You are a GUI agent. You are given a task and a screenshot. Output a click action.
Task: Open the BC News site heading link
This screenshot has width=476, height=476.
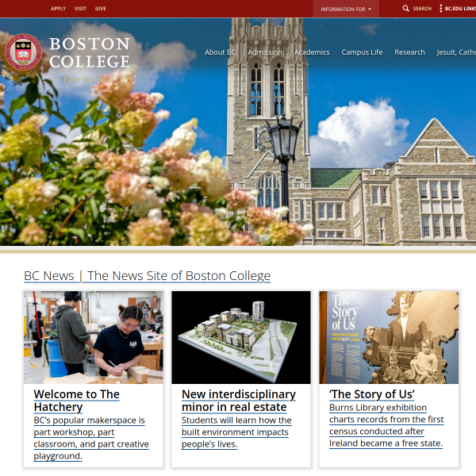point(147,276)
